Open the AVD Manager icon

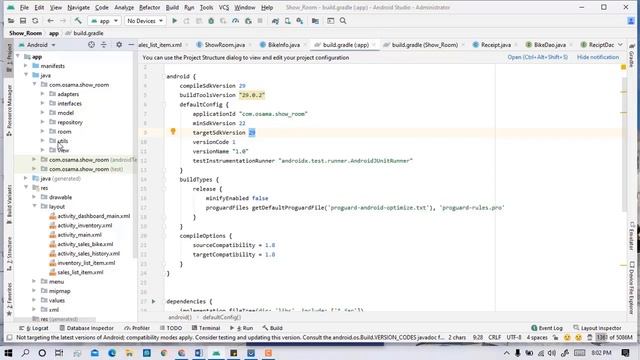tap(288, 21)
